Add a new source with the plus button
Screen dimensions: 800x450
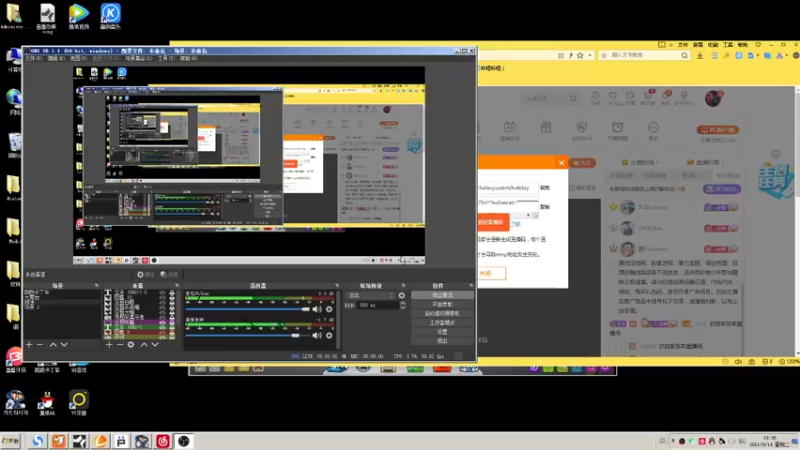[x=109, y=345]
